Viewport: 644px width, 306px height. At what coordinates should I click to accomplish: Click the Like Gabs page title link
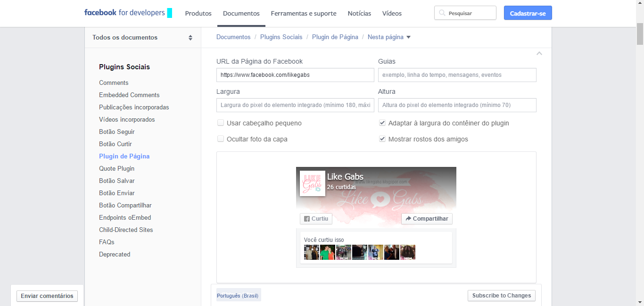tap(345, 177)
